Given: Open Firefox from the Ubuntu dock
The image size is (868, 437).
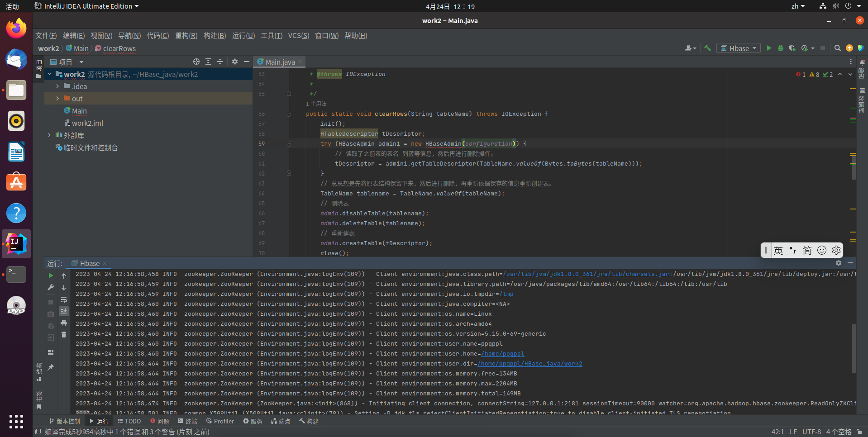Looking at the screenshot, I should pyautogui.click(x=16, y=28).
